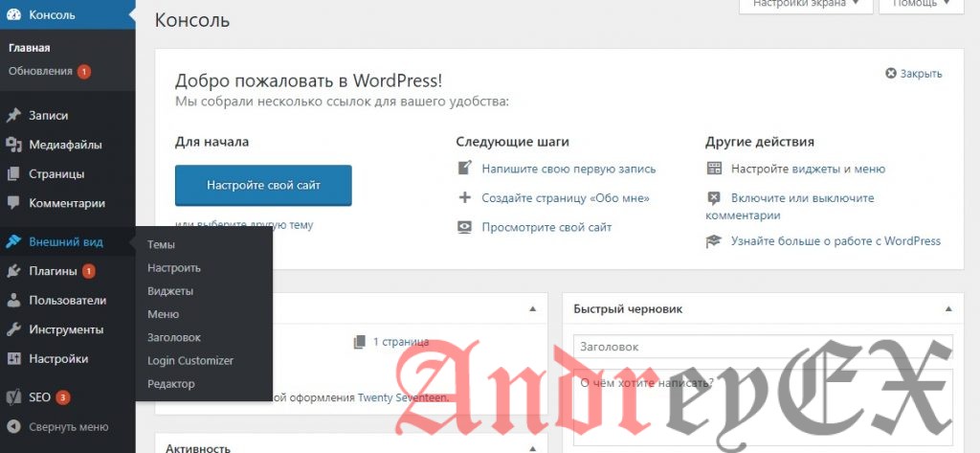Open the Главная submenu item

(x=30, y=48)
